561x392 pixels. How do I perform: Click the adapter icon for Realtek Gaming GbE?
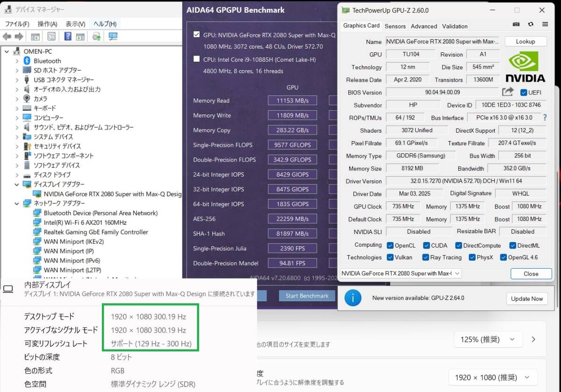pos(37,232)
